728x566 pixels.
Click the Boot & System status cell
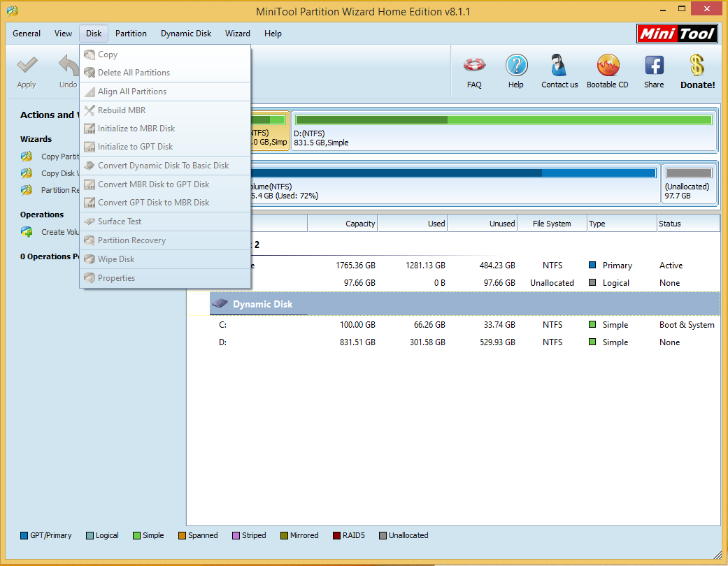coord(687,325)
